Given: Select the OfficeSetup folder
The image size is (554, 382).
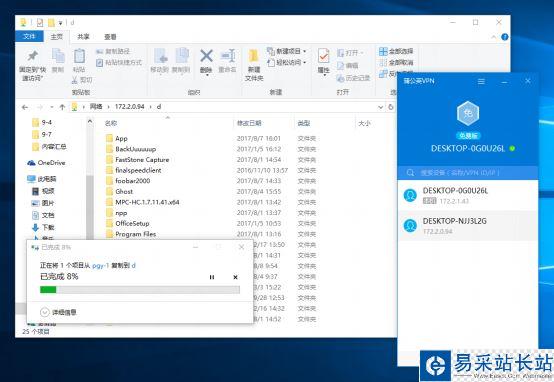Looking at the screenshot, I should click(128, 223).
